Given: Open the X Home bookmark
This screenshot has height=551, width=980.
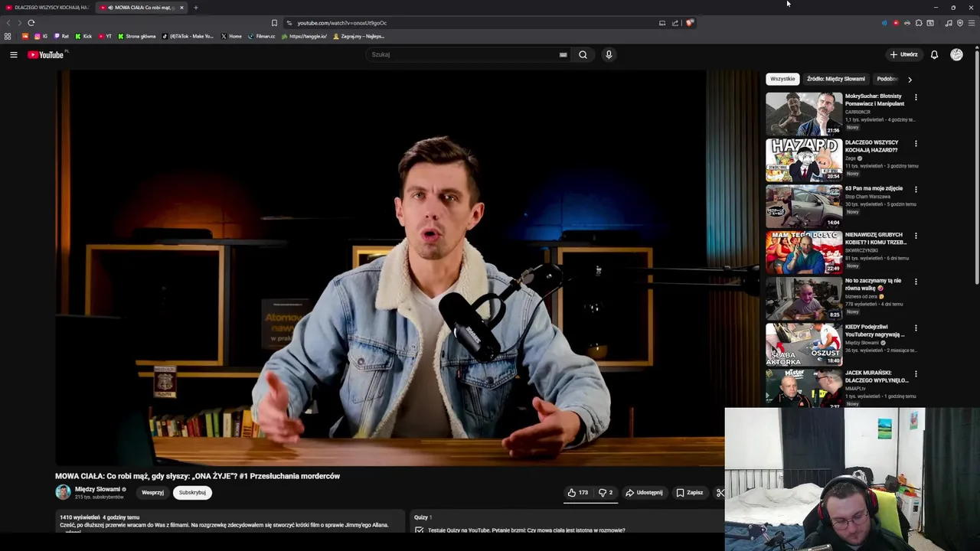Looking at the screenshot, I should point(231,36).
